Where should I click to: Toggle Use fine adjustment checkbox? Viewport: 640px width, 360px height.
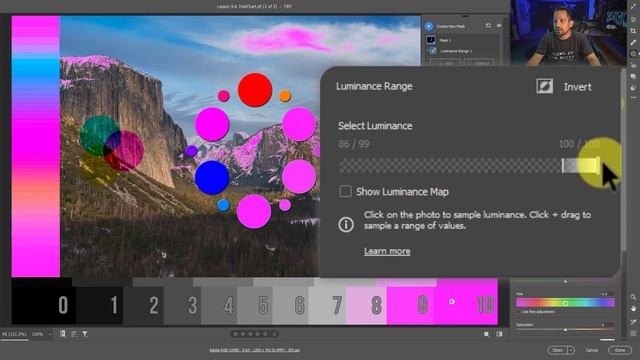click(x=519, y=312)
